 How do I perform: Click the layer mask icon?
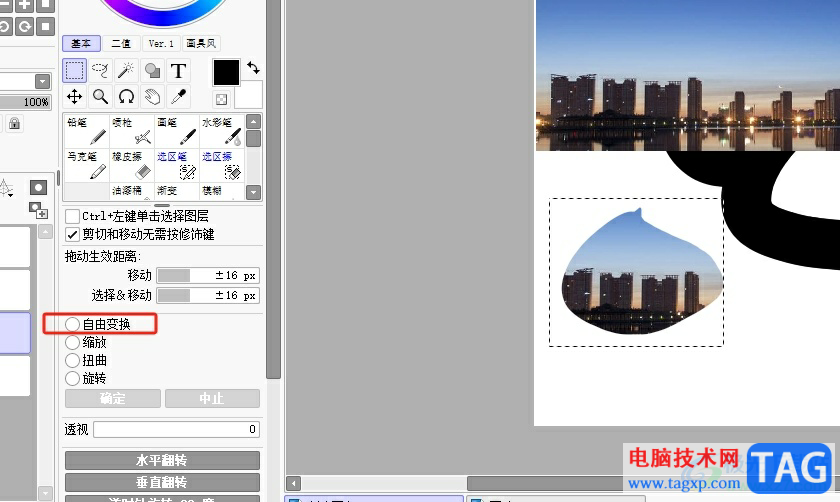coord(38,188)
